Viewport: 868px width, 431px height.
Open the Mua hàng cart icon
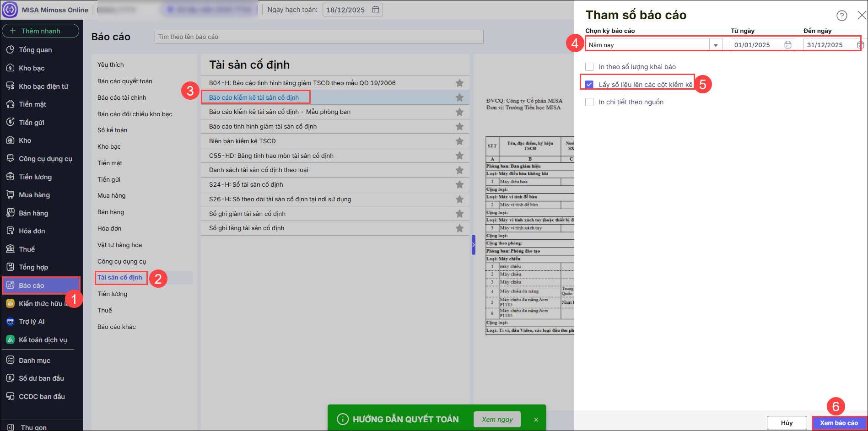(10, 194)
